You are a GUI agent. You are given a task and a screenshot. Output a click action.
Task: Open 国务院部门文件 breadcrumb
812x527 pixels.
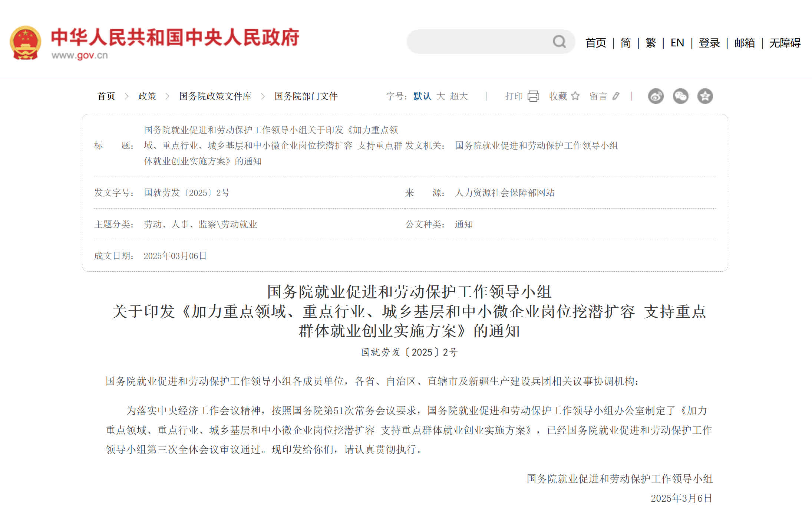tap(306, 96)
